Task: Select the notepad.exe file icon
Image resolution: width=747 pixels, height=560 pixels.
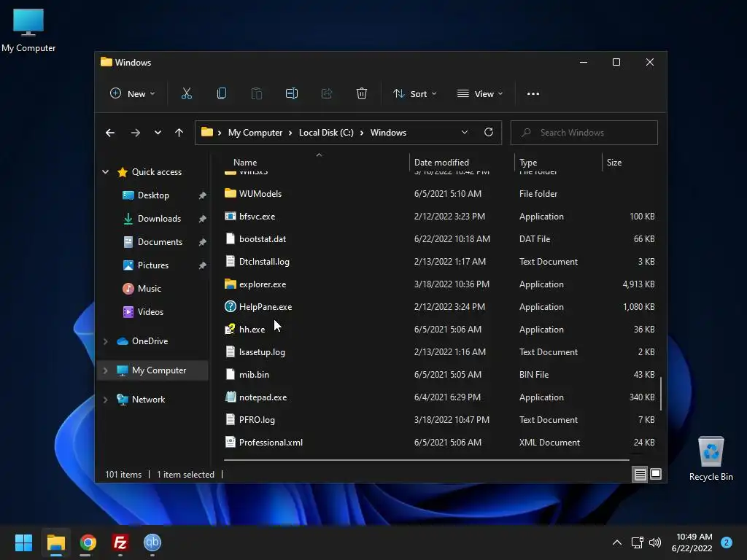Action: [230, 397]
